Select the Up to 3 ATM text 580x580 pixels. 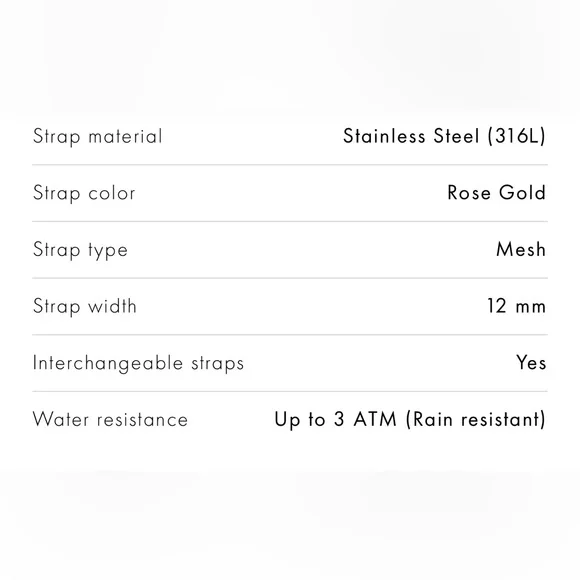click(335, 419)
